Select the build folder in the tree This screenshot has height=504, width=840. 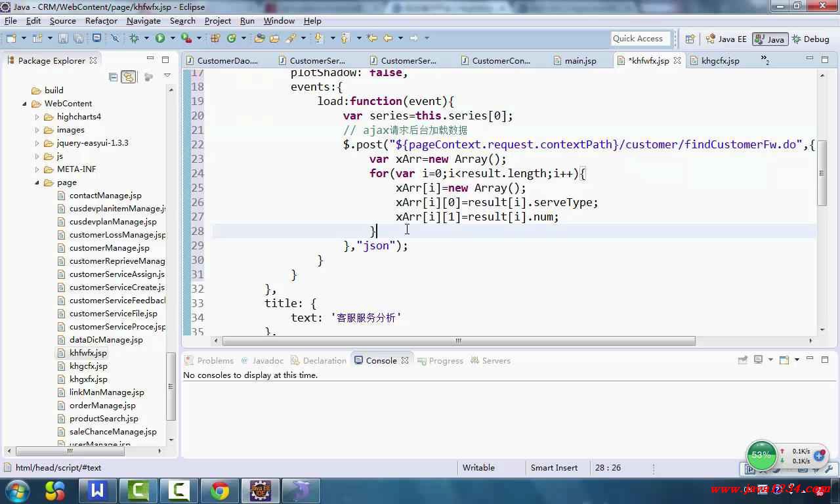(54, 91)
